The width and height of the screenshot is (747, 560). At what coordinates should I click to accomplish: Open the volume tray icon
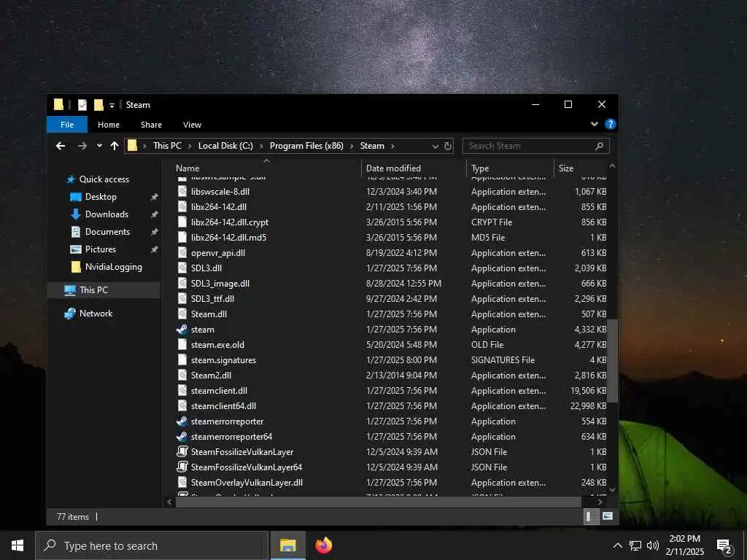click(653, 545)
